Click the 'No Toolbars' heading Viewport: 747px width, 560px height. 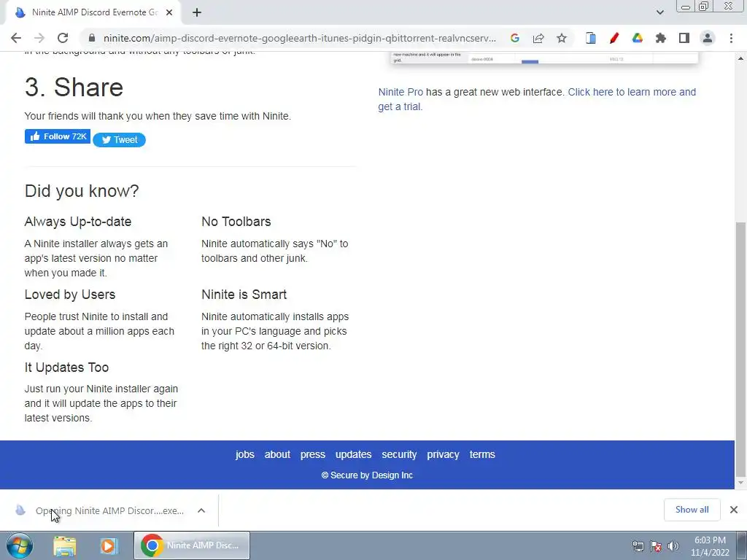236,222
